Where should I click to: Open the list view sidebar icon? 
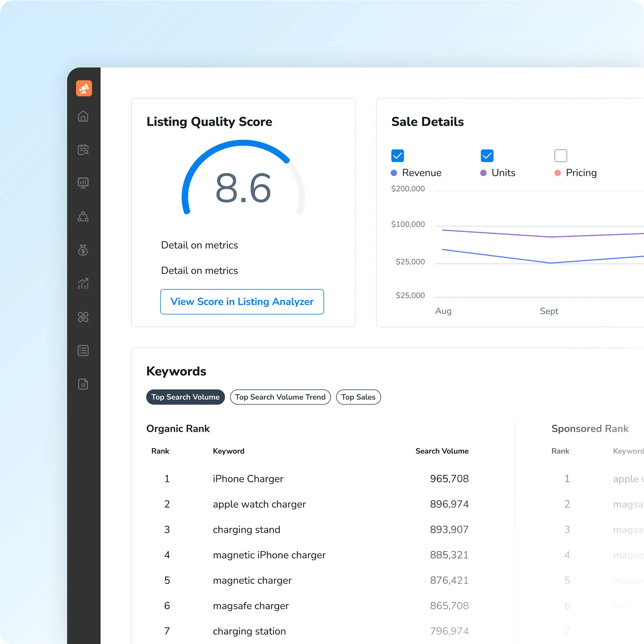[x=83, y=351]
